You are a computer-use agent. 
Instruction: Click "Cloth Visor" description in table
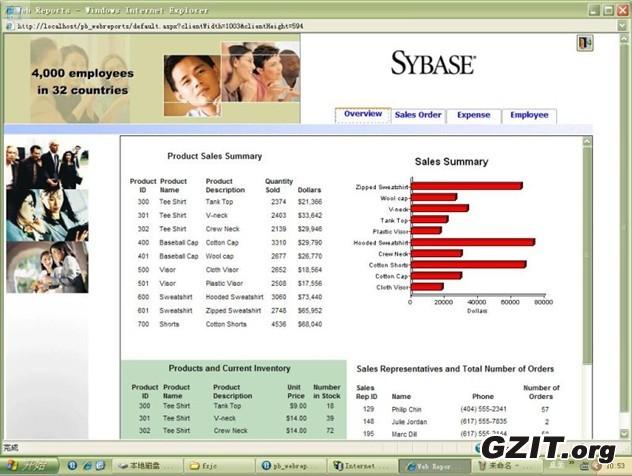222,270
